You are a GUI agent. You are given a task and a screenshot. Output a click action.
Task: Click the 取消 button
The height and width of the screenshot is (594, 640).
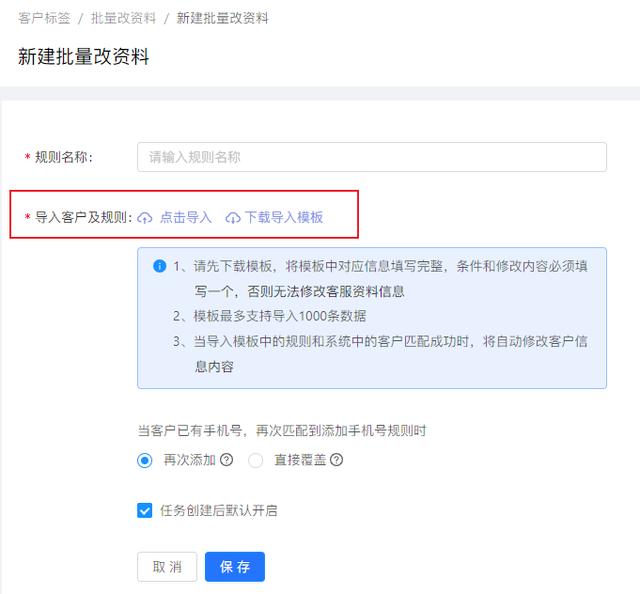tap(167, 567)
